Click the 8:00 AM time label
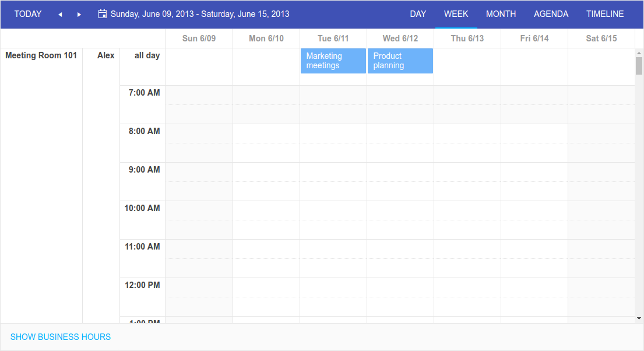The image size is (644, 351). click(x=144, y=131)
